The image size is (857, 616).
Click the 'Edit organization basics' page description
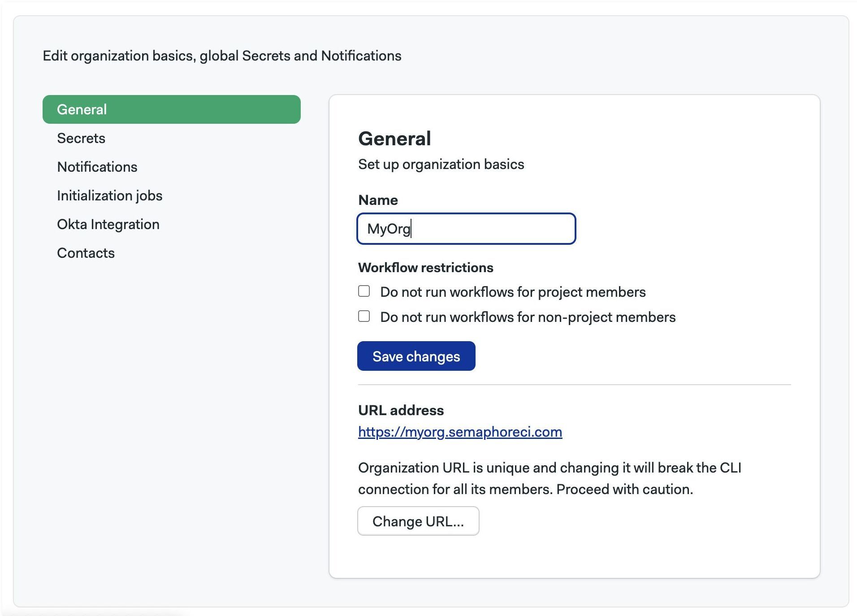coord(222,56)
